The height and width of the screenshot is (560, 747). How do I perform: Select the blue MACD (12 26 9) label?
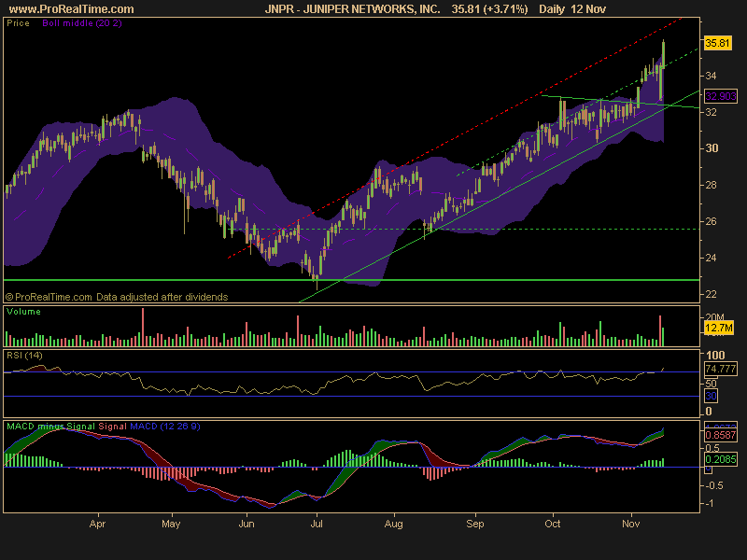coord(165,427)
